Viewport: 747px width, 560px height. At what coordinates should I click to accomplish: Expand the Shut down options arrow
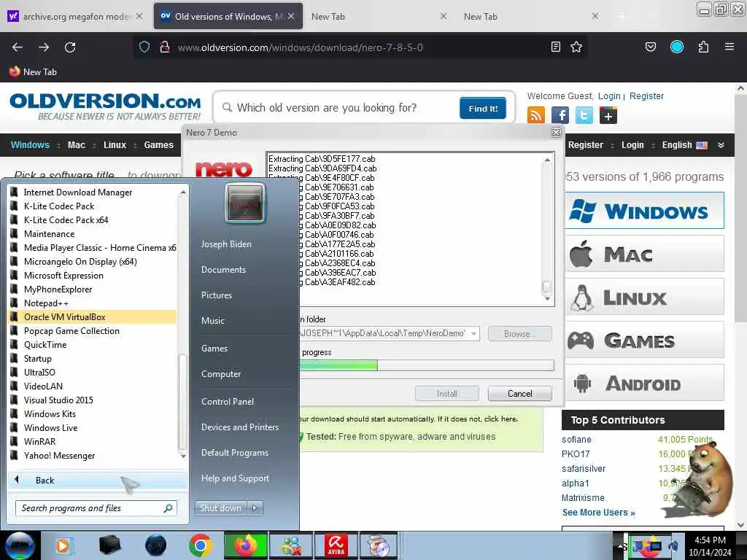255,508
